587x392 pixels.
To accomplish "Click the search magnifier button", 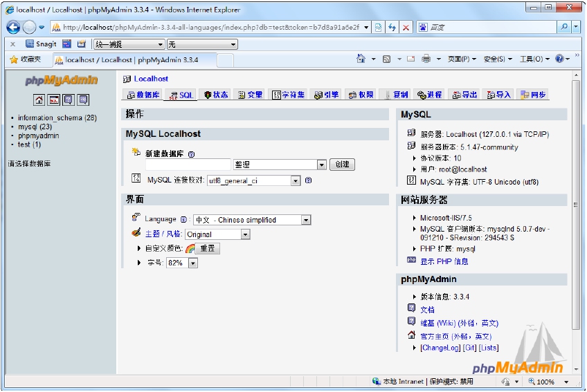I will coord(563,27).
